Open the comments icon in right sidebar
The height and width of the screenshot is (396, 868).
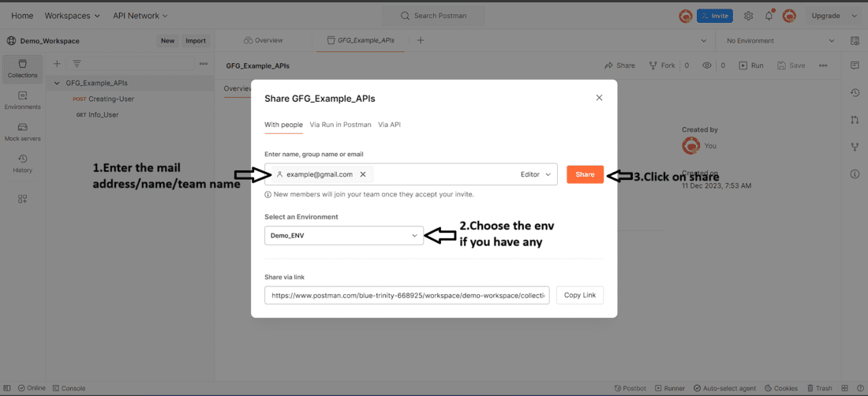click(x=854, y=65)
